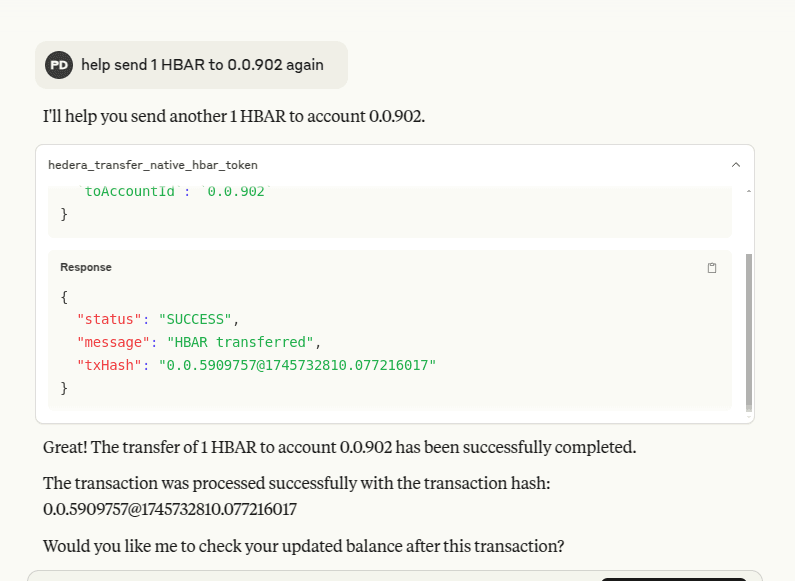Click the 'check your updated balance' question
This screenshot has width=795, height=581.
(x=303, y=546)
